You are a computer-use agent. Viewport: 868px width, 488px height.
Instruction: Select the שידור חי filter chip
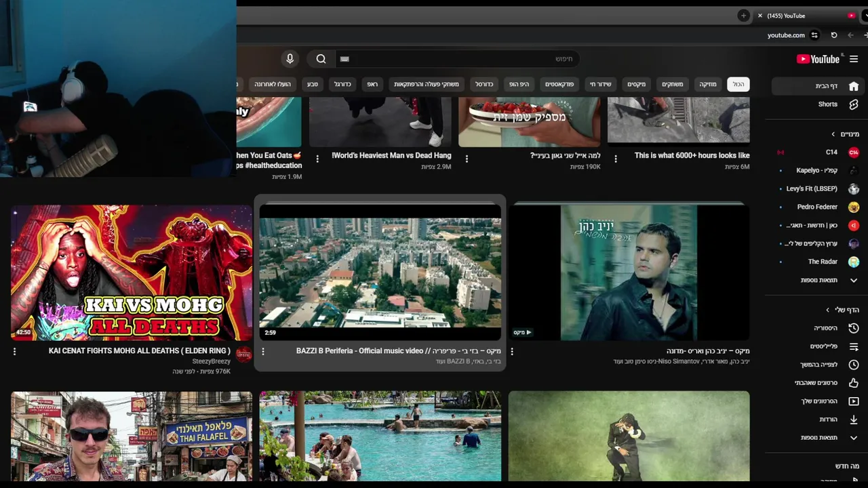[601, 84]
